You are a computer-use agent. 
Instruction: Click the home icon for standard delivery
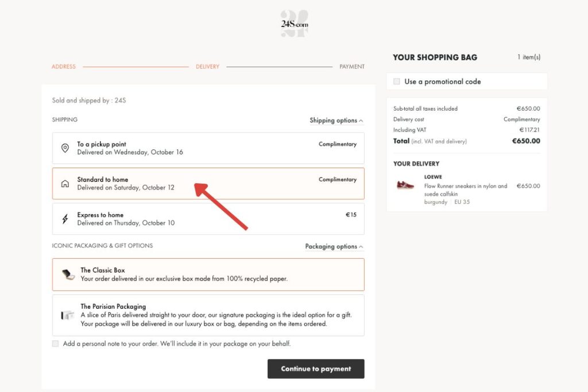(65, 184)
